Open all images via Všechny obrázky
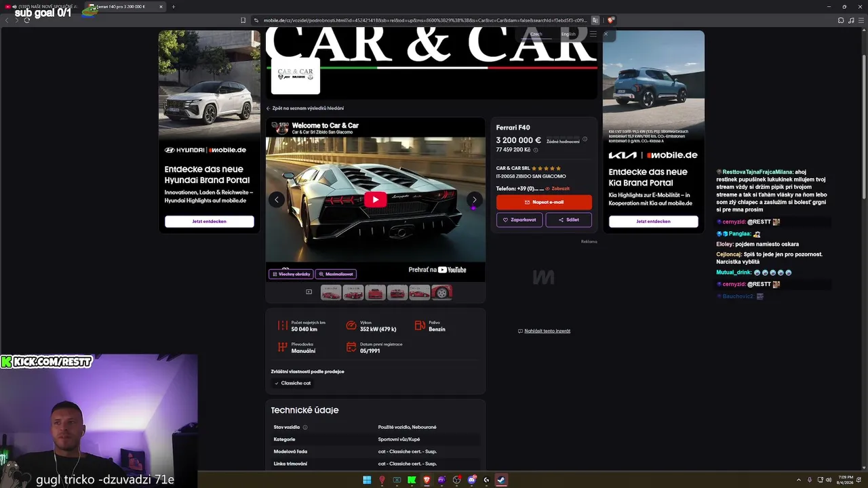This screenshot has width=868, height=488. [x=291, y=274]
